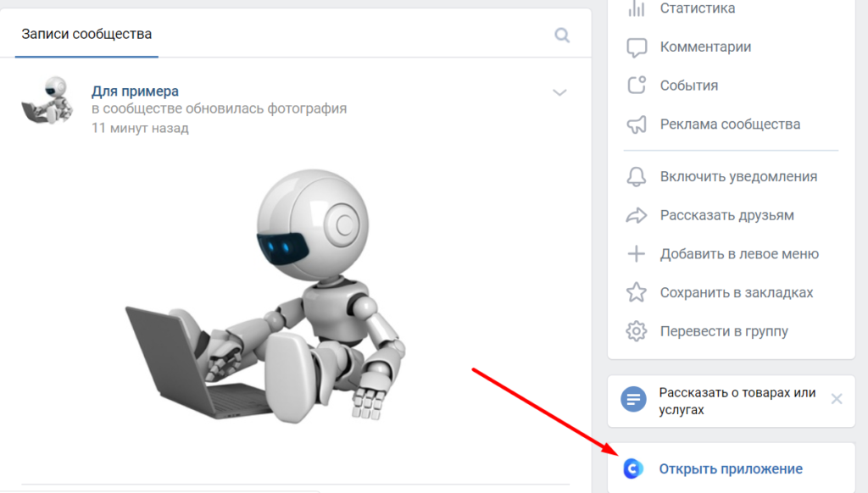Viewport: 868px width, 493px height.
Task: Open Реклама сообщества menu item
Action: coord(732,125)
